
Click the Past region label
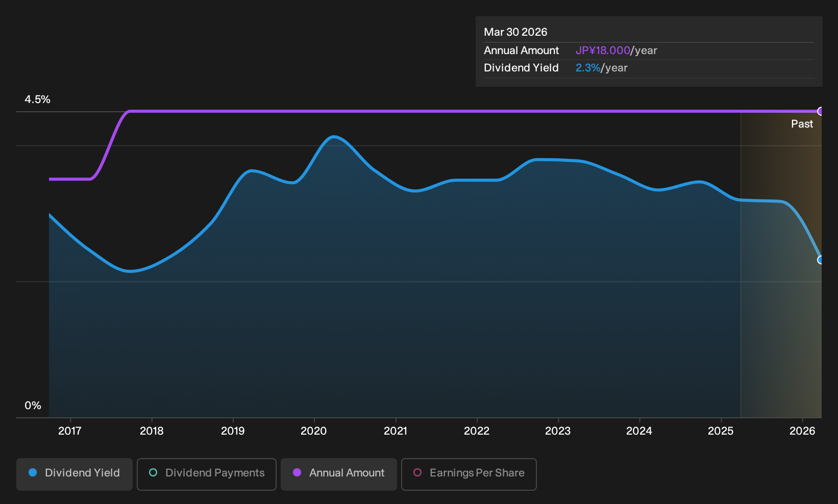[x=802, y=124]
